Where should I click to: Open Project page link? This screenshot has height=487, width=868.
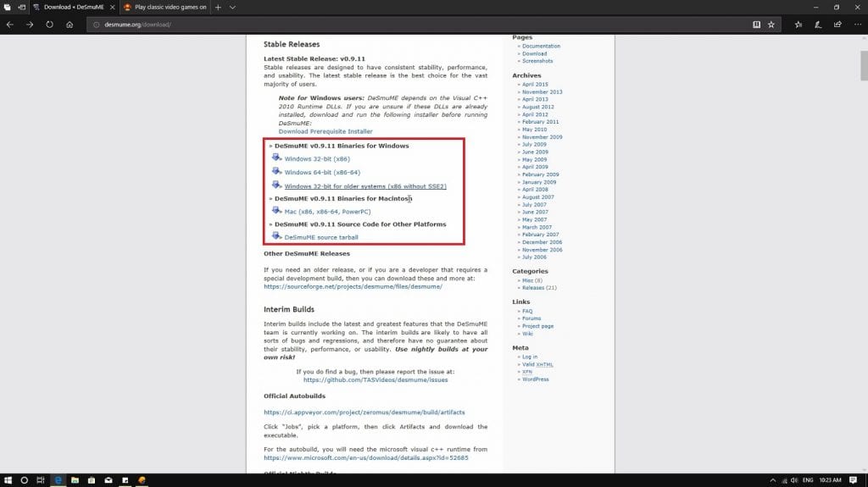tap(537, 326)
